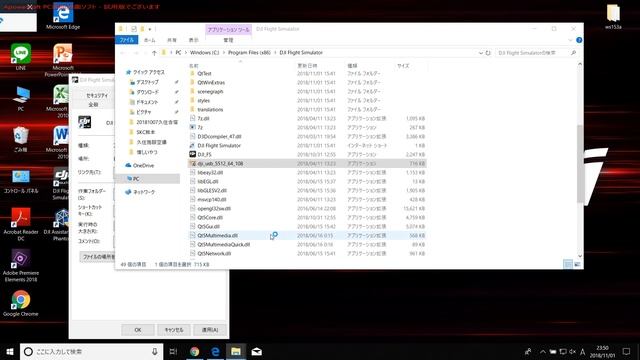This screenshot has height=360, width=640.
Task: Select the dji_usb_5512_64_108 application file
Action: pyautogui.click(x=220, y=163)
